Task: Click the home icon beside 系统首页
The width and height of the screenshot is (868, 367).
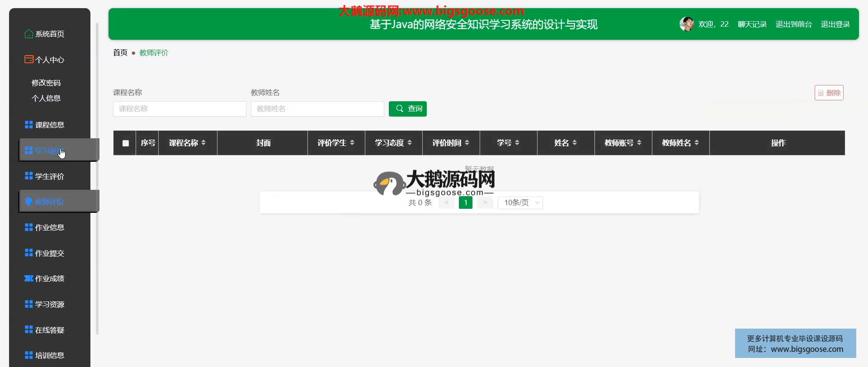Action: coord(28,34)
